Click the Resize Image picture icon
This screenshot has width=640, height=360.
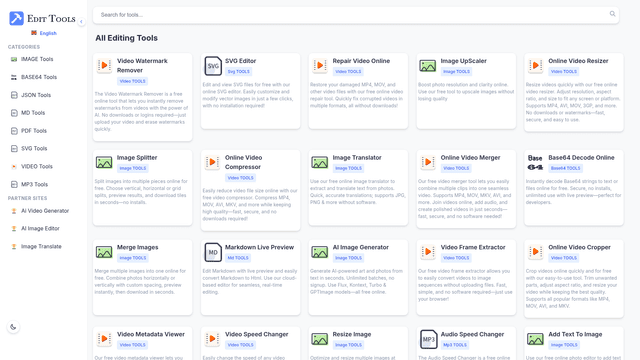click(x=320, y=339)
